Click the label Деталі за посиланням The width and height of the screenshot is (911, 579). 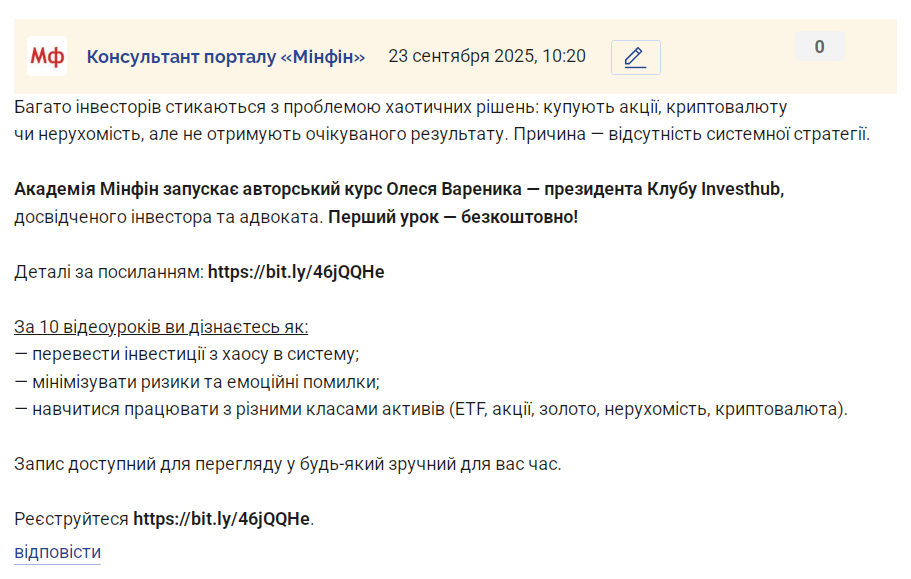coord(109,272)
